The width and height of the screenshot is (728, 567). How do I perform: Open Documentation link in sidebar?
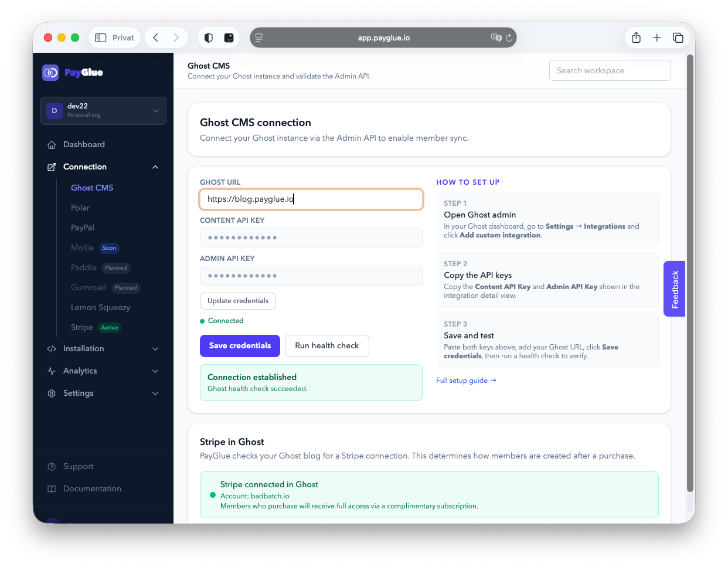(x=92, y=489)
